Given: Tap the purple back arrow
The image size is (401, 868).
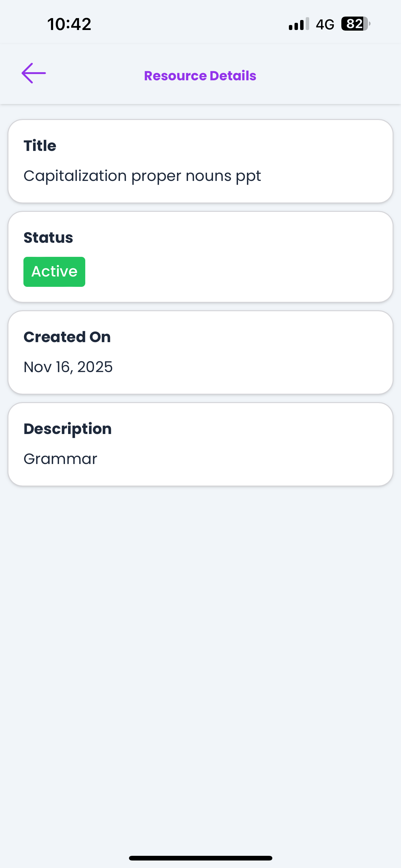Looking at the screenshot, I should click(34, 73).
